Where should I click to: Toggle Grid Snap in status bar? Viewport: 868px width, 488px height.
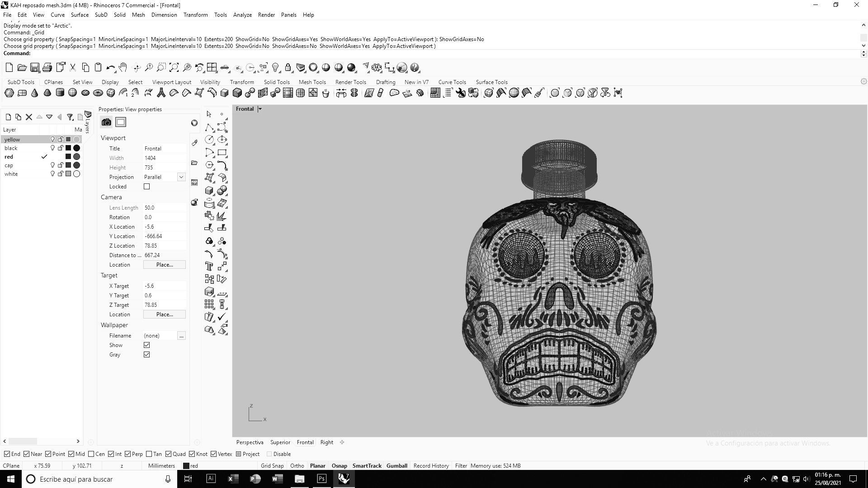(x=272, y=466)
